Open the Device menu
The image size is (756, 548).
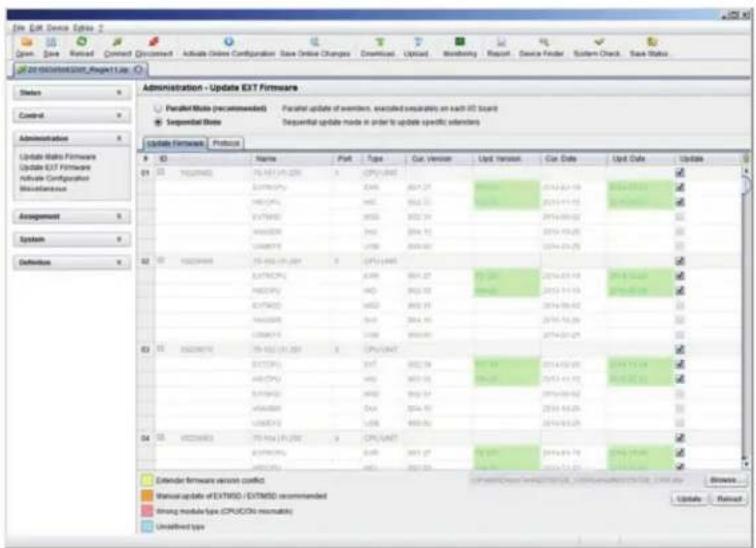(57, 28)
